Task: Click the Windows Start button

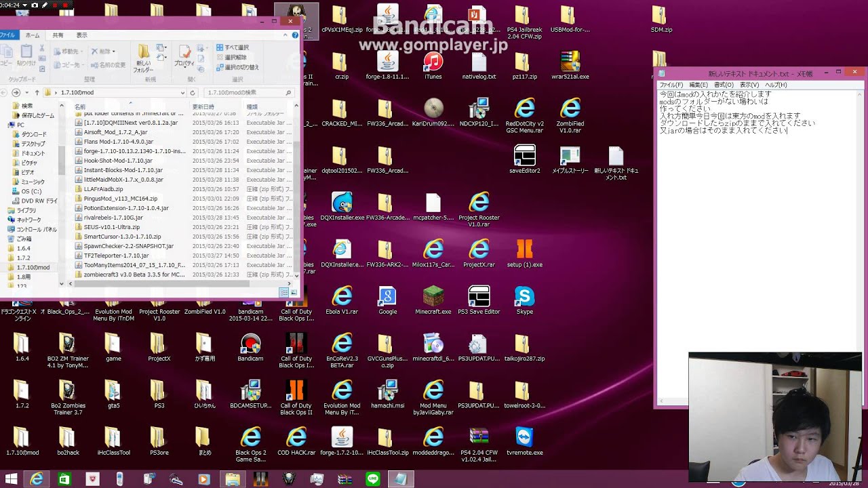Action: (10, 479)
